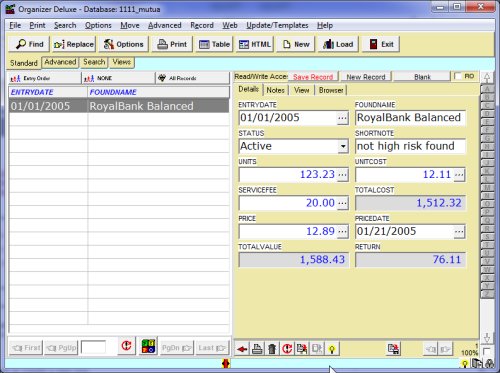Click the trash can delete record icon

272,349
